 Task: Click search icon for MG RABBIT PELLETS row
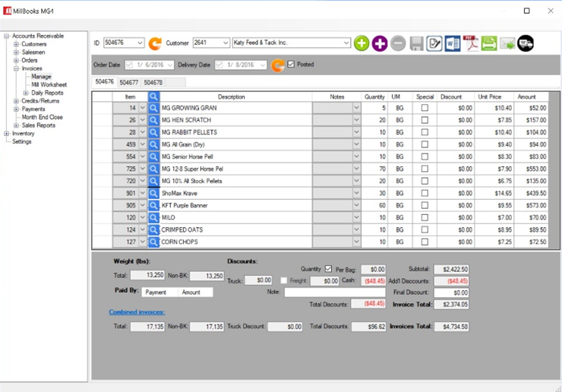click(x=153, y=132)
